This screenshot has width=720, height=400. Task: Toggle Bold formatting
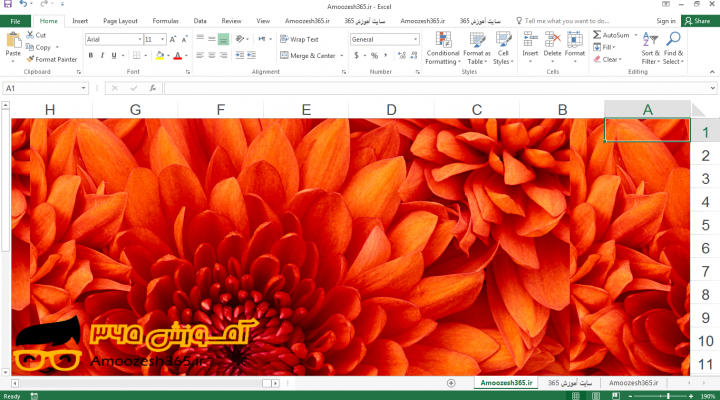click(91, 56)
